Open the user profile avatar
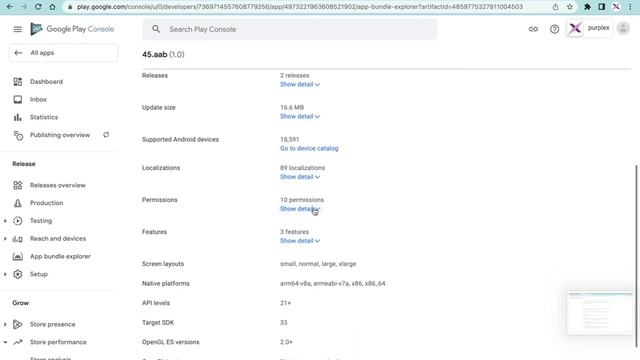Screen dimensions: 640x360 coord(623,28)
